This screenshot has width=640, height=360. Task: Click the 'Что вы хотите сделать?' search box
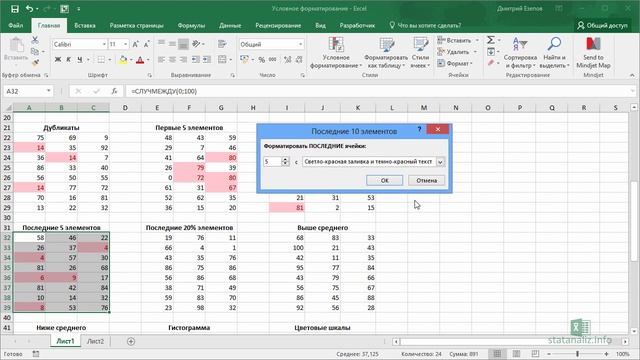[x=425, y=25]
